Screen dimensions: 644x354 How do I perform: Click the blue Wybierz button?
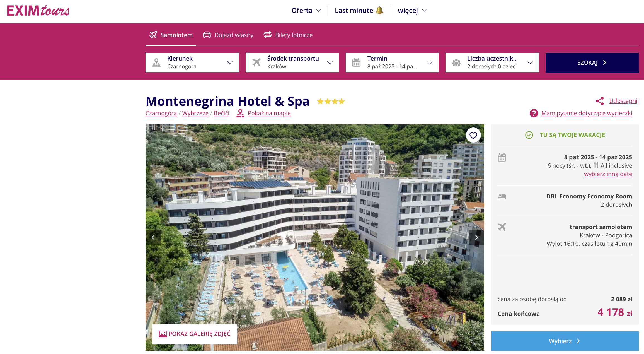click(565, 341)
